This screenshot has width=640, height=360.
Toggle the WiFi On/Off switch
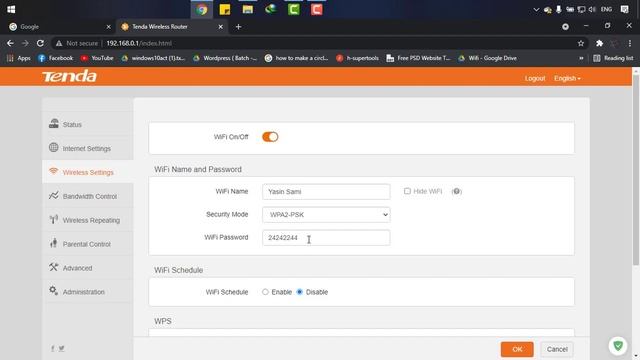270,137
